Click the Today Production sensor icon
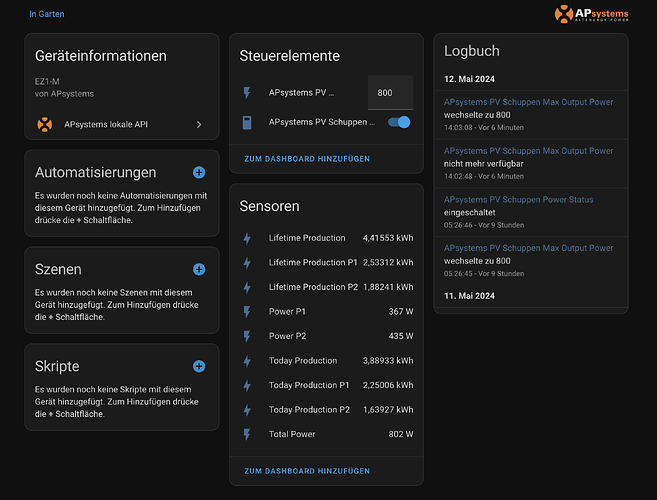 point(247,361)
